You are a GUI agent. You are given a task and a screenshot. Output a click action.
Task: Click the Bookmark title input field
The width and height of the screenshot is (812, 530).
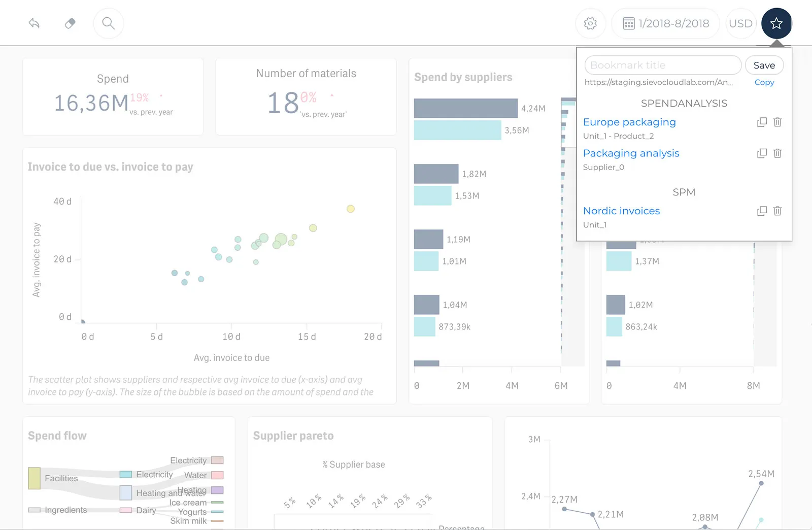click(x=662, y=65)
